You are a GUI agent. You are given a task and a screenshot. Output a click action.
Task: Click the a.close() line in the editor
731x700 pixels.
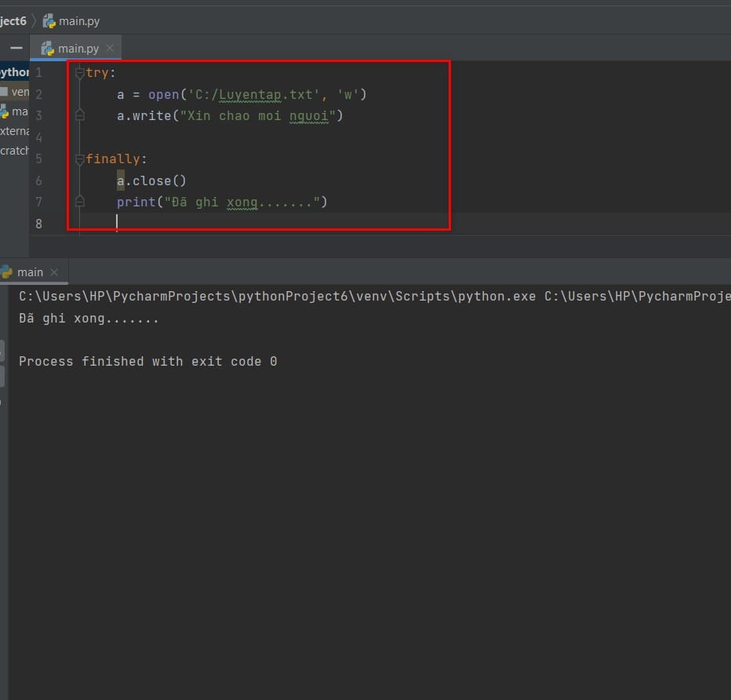pyautogui.click(x=151, y=180)
